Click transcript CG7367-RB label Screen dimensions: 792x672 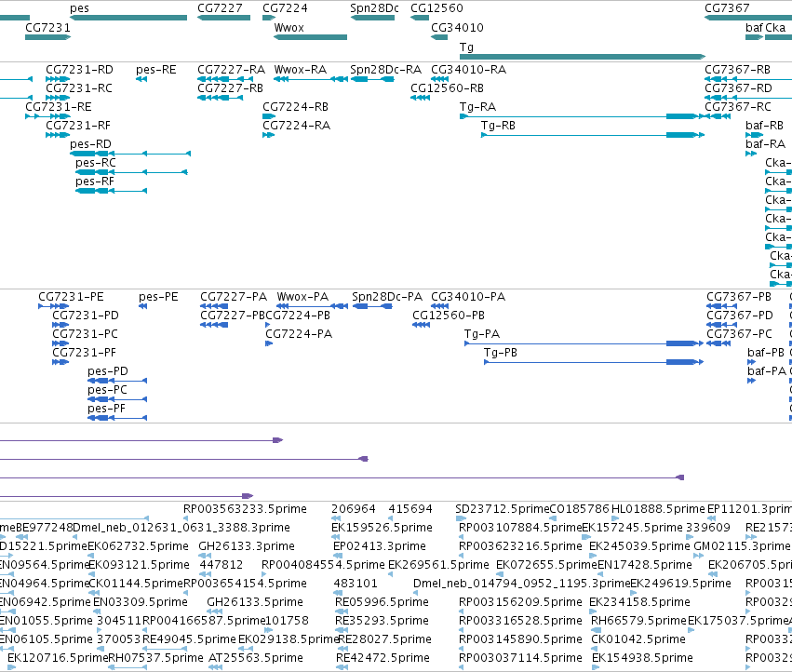(737, 70)
